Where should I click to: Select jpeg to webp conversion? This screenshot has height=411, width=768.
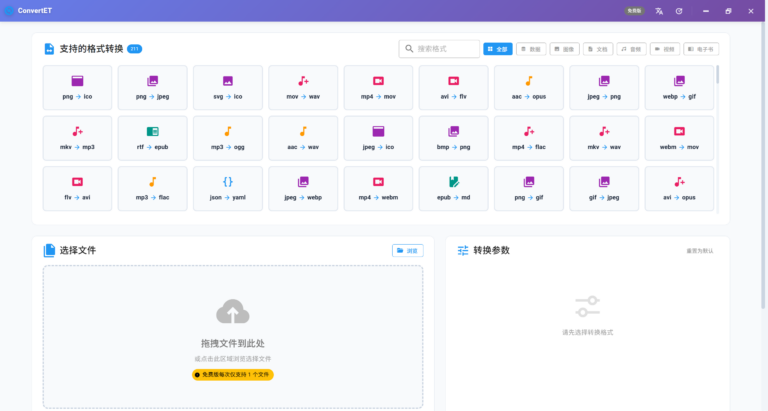(x=303, y=189)
